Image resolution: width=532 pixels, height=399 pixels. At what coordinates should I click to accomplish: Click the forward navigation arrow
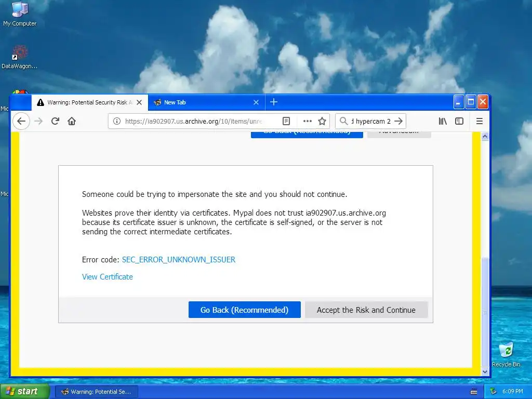(38, 121)
